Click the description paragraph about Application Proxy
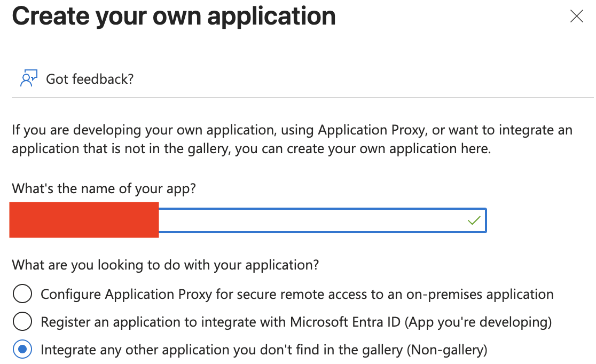596x364 pixels. pos(292,139)
